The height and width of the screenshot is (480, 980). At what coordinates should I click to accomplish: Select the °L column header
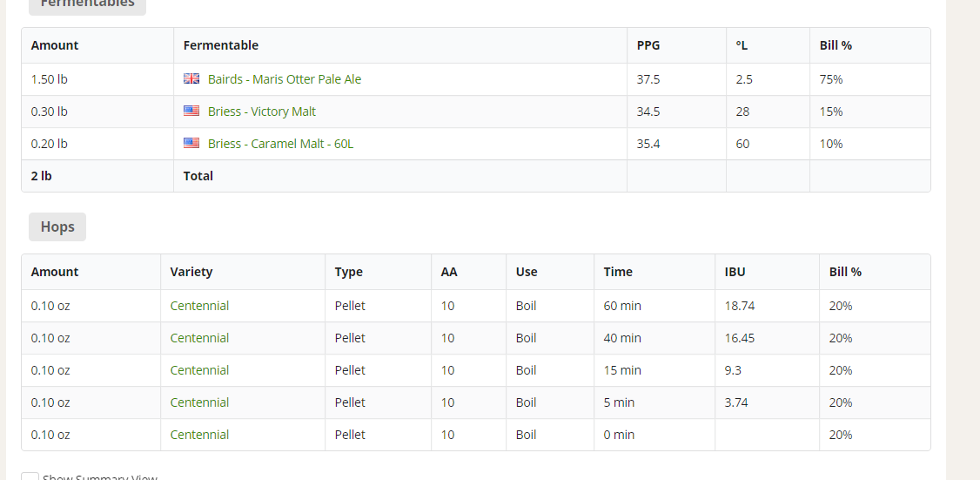click(742, 45)
